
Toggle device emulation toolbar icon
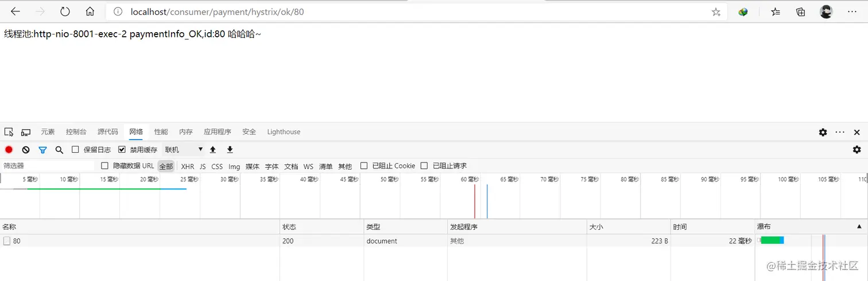(26, 132)
